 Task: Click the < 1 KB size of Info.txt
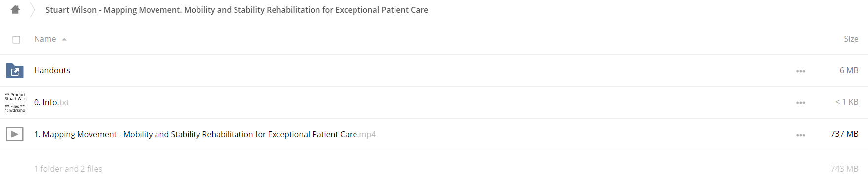(x=847, y=102)
